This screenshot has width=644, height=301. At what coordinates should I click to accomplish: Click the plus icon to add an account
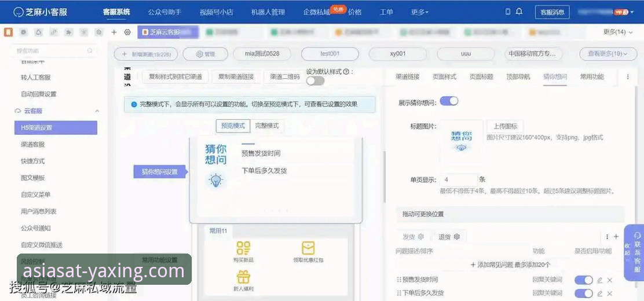point(114,32)
